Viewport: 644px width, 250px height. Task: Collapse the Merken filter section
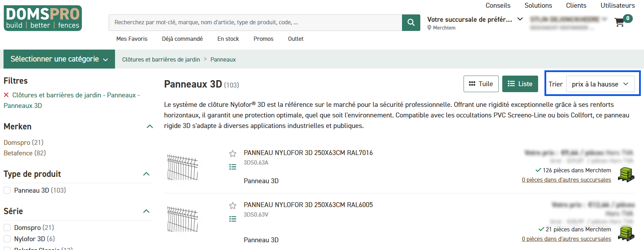tap(150, 127)
